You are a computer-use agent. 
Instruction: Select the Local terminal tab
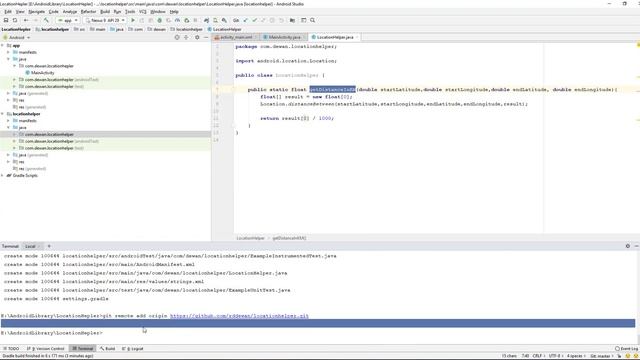click(x=32, y=246)
